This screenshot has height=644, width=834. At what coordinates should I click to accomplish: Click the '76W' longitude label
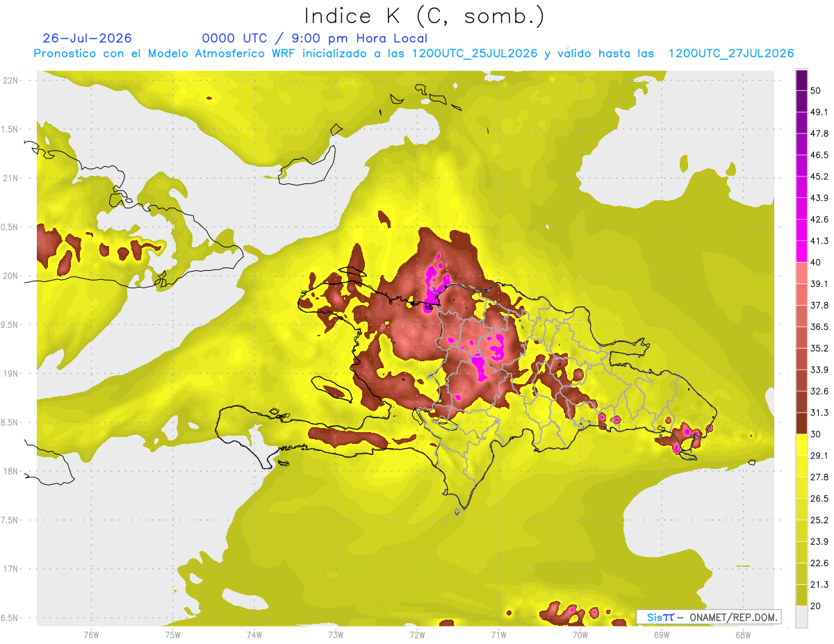(x=91, y=634)
